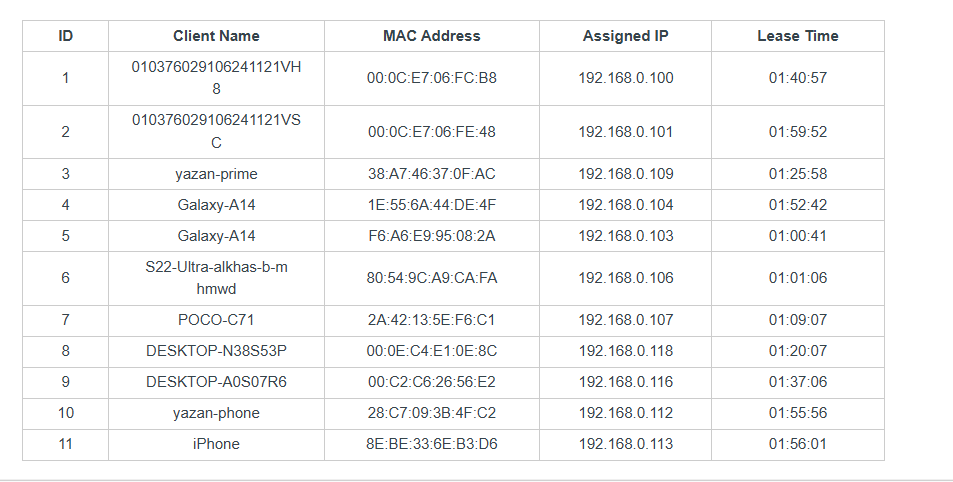Click the iPhone client name
The height and width of the screenshot is (482, 953).
pos(216,444)
